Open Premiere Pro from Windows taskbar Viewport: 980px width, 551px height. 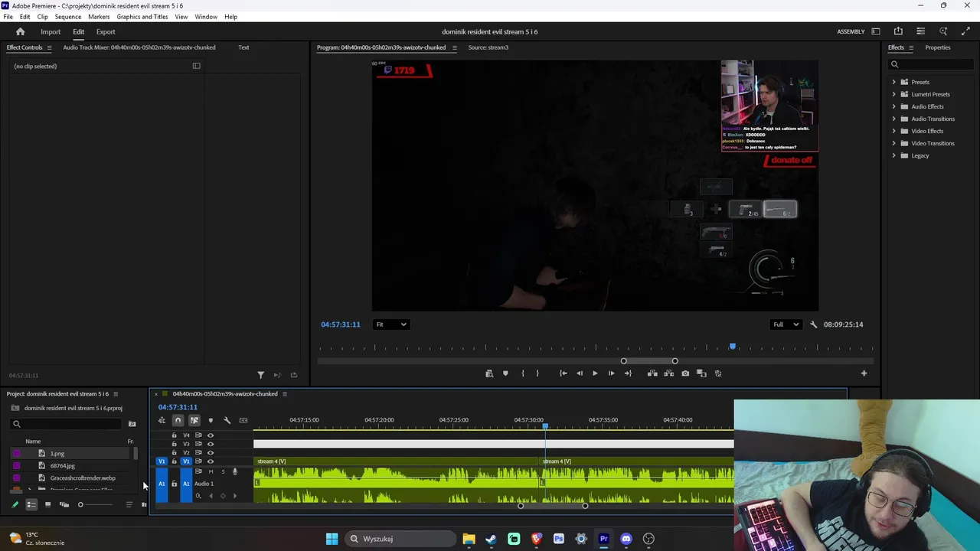point(603,539)
